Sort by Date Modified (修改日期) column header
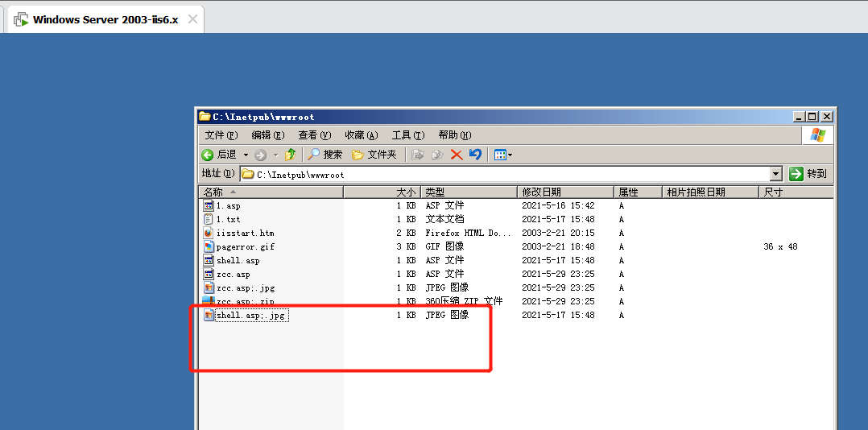The height and width of the screenshot is (430, 868). pos(566,192)
